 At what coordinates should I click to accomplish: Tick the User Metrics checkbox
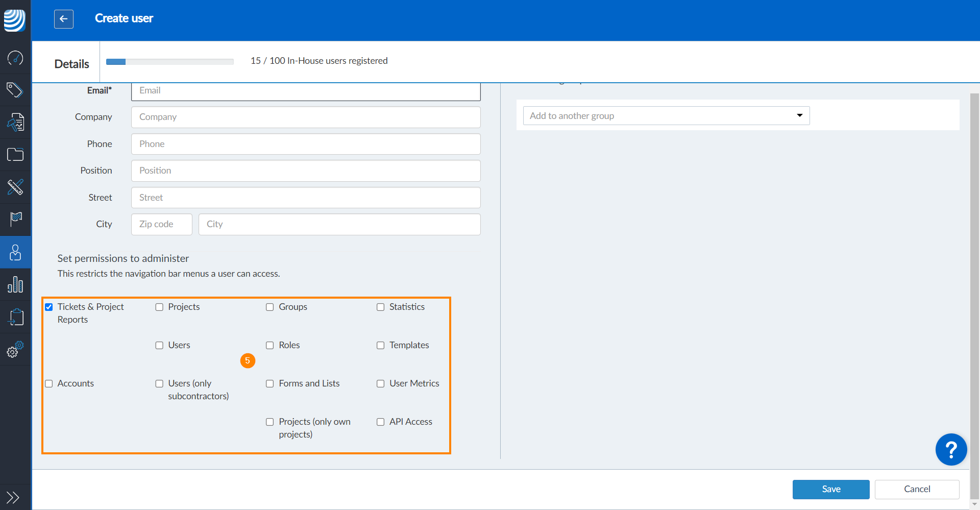tap(381, 383)
